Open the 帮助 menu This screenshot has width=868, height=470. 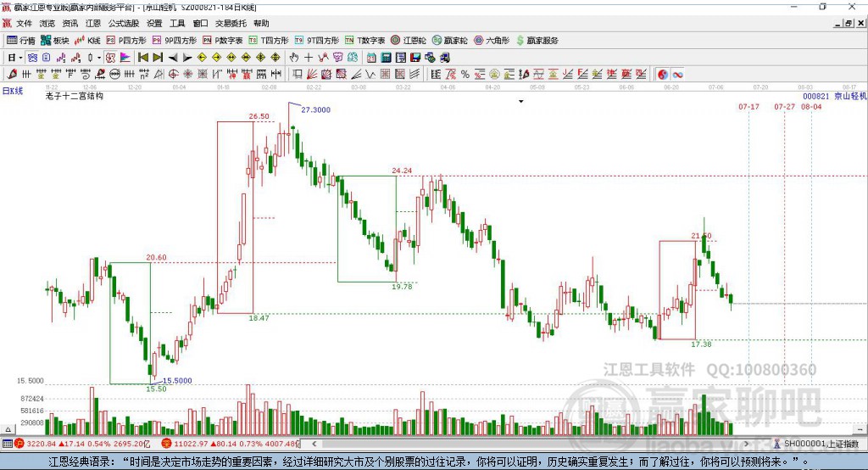[261, 23]
